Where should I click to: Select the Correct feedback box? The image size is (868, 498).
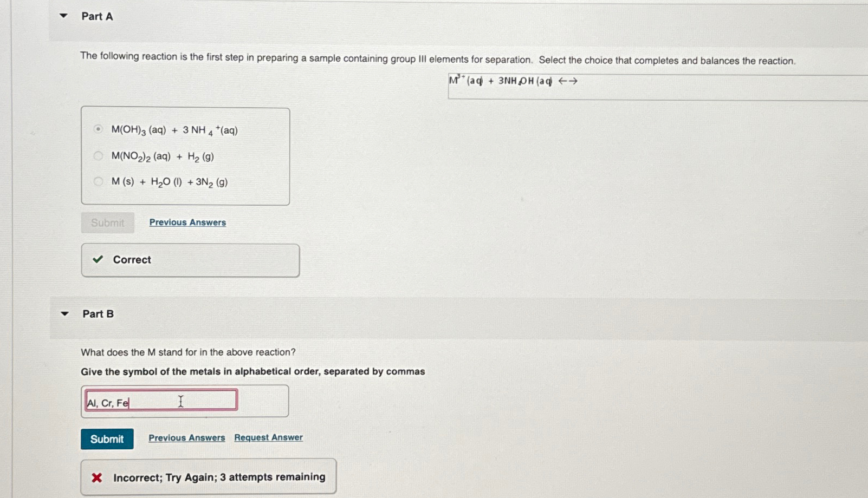click(190, 260)
